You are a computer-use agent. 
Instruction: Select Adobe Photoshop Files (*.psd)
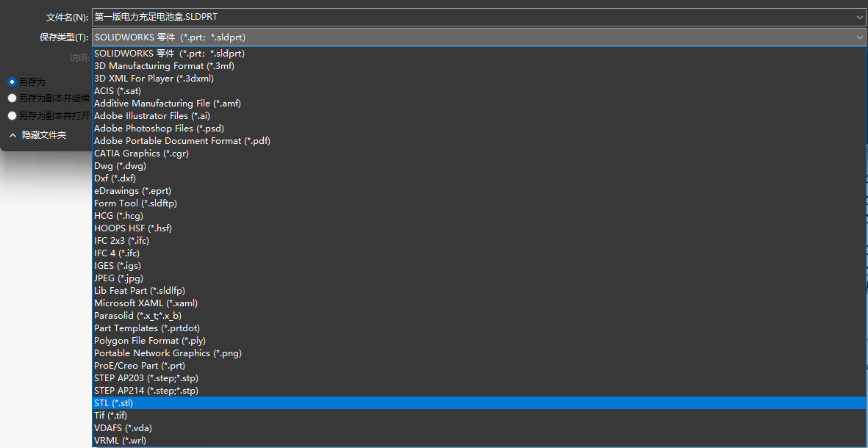coord(479,129)
